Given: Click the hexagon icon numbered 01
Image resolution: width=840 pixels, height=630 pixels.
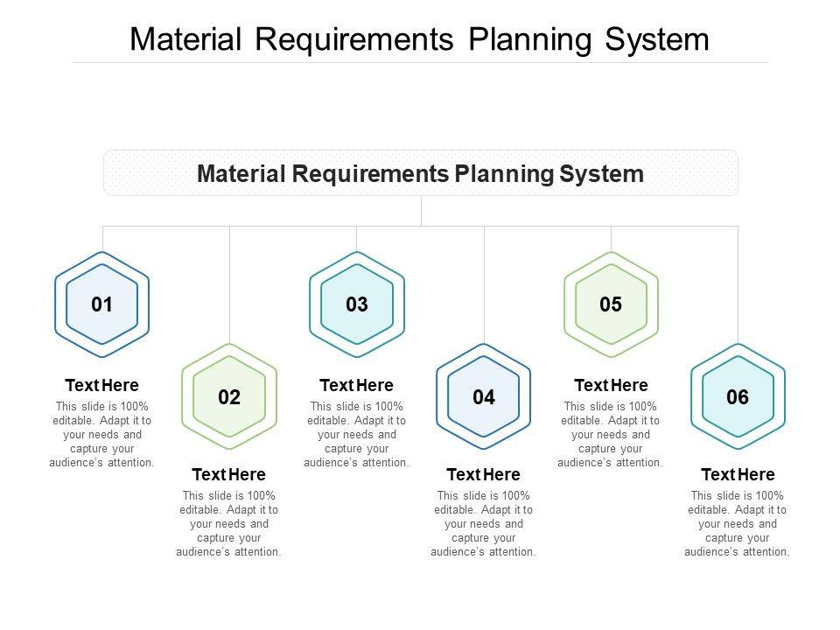Looking at the screenshot, I should 102,305.
